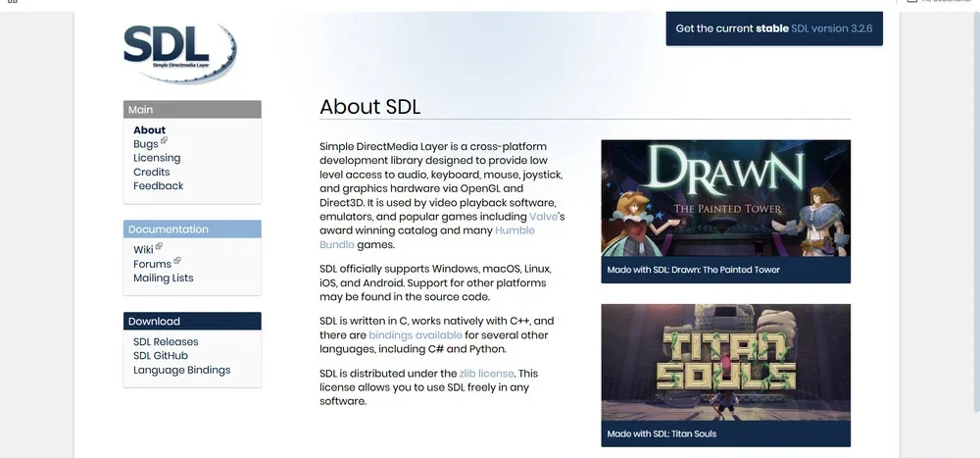
Task: Go to the Bugs link
Action: (146, 144)
